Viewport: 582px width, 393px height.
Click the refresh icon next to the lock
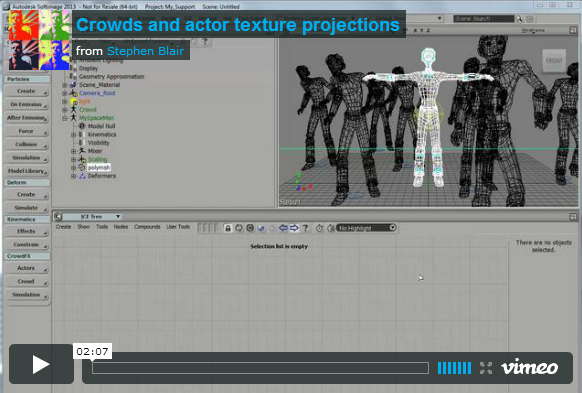point(239,228)
